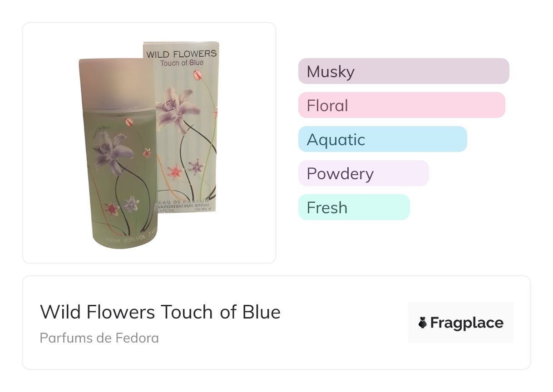
Task: Select the Powdery accord bar
Action: coord(363,173)
